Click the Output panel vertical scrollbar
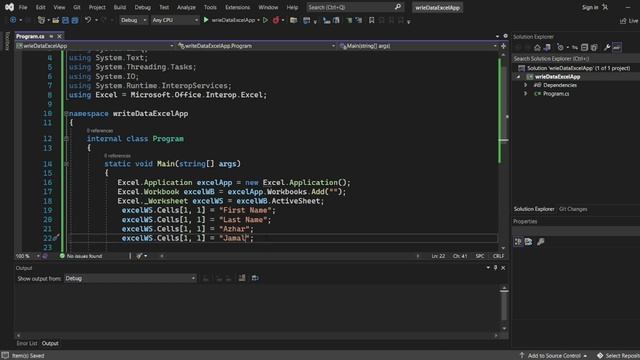Image resolution: width=640 pixels, height=360 pixels. [x=504, y=309]
